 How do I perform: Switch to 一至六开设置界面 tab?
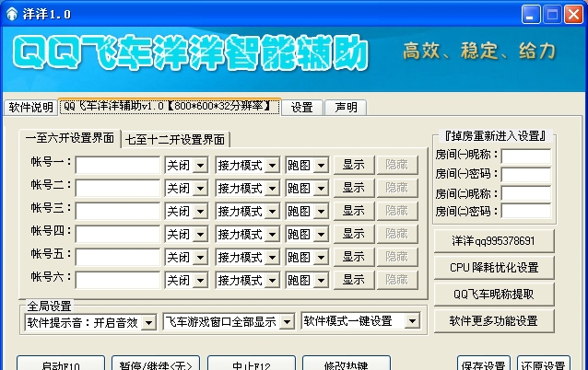tap(70, 138)
